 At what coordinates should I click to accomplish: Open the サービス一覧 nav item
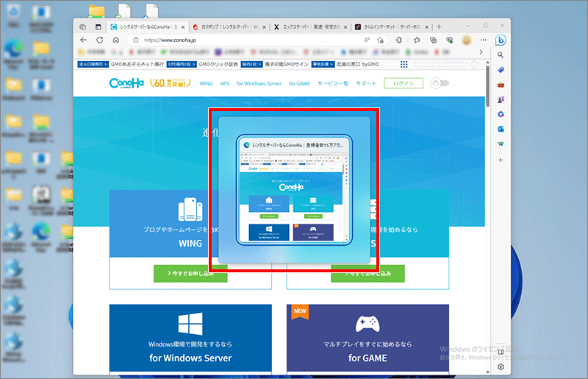click(333, 83)
